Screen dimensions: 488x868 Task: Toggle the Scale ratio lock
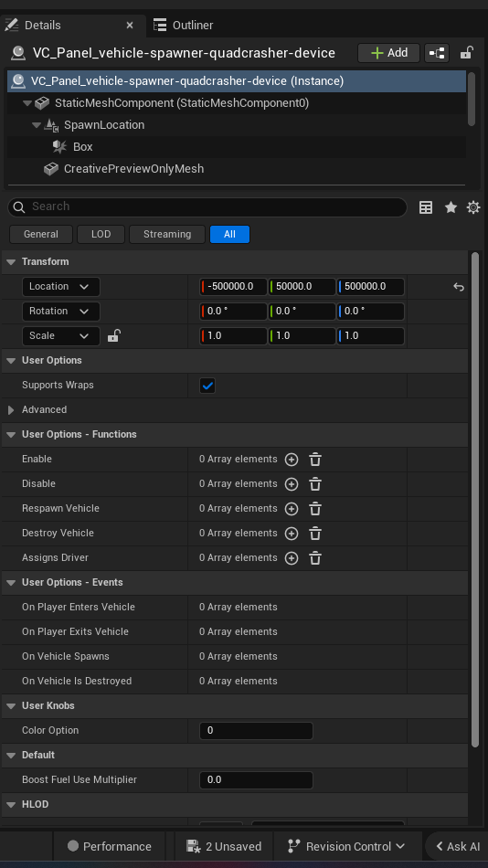(x=113, y=335)
